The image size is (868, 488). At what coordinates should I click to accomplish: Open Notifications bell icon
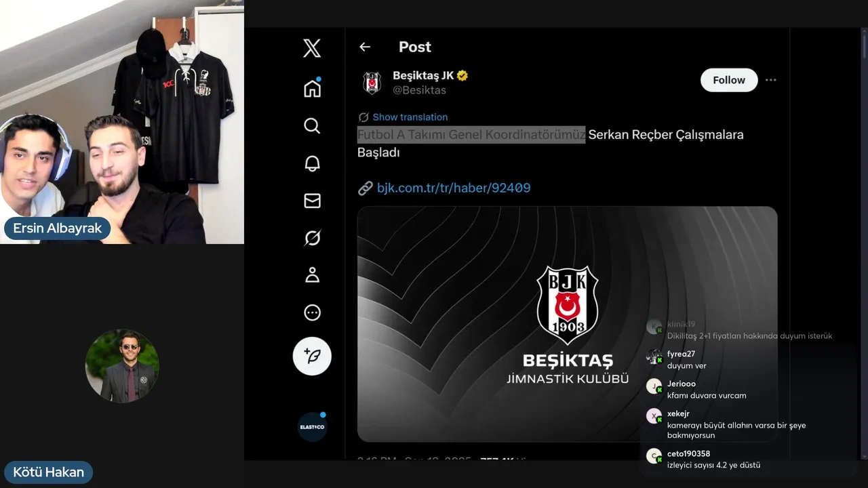pyautogui.click(x=312, y=163)
